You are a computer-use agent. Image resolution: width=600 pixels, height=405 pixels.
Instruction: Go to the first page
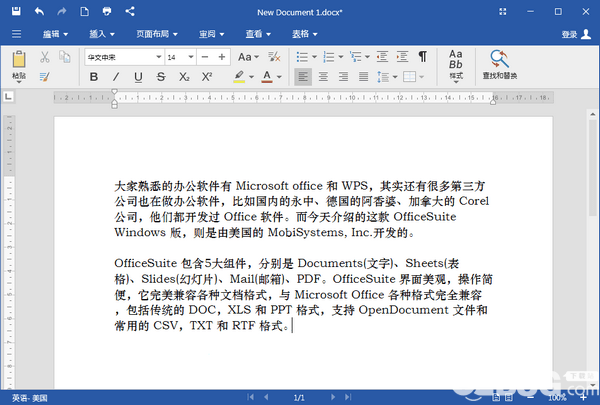[250, 397]
